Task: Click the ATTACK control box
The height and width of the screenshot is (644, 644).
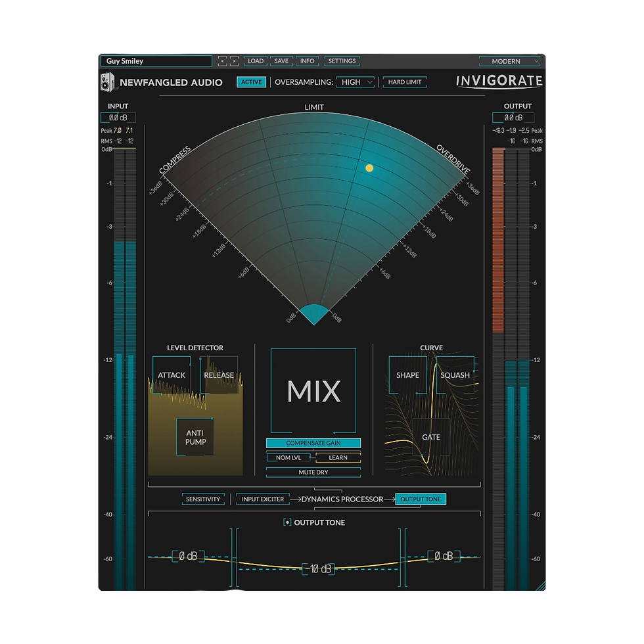Action: click(x=172, y=375)
